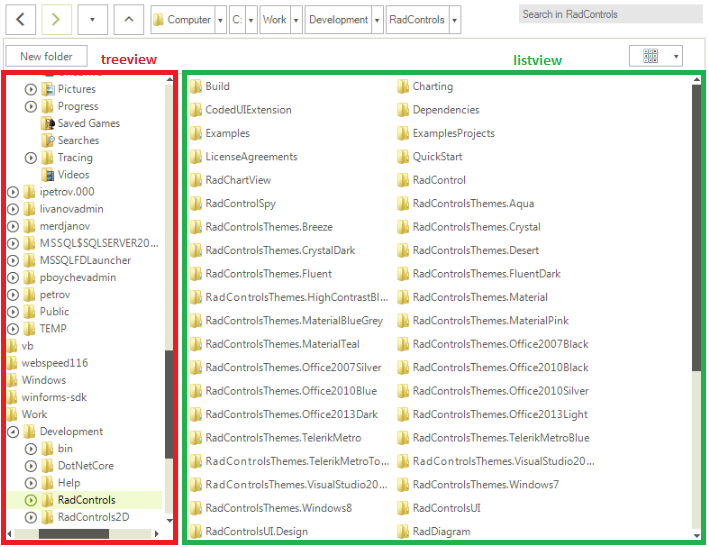Open the view mode dropdown arrow
The height and width of the screenshot is (547, 709).
click(676, 57)
